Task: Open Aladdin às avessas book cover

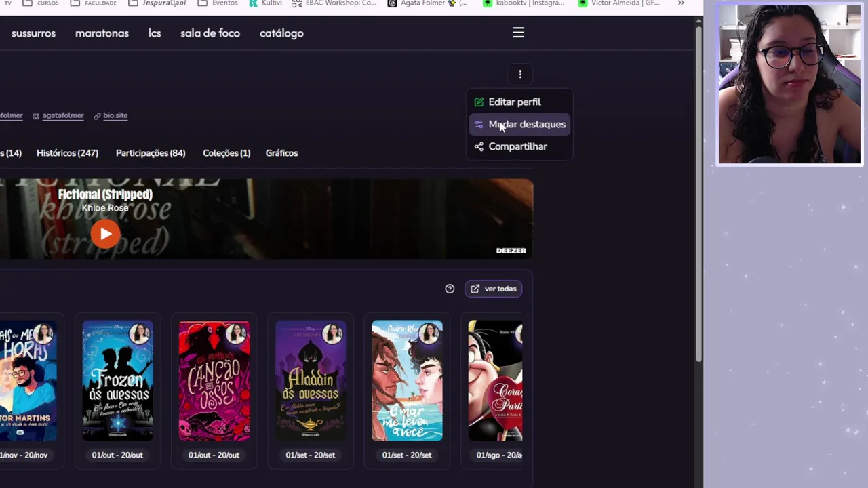Action: [310, 381]
